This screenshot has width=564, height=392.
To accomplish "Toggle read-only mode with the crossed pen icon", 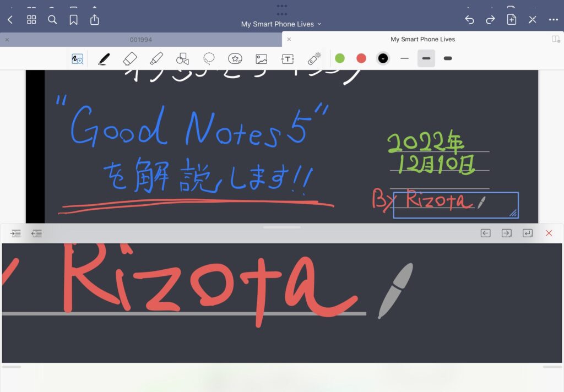I will (533, 19).
